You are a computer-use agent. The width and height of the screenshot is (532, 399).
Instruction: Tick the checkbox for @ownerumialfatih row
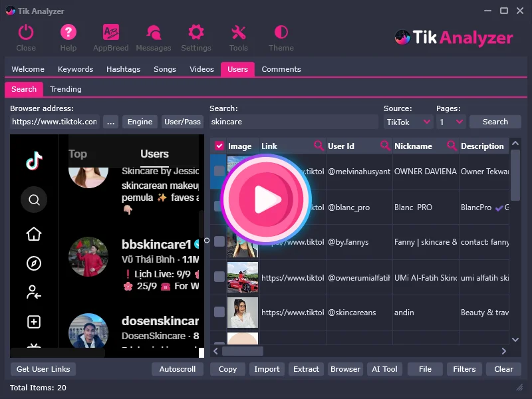pyautogui.click(x=219, y=277)
